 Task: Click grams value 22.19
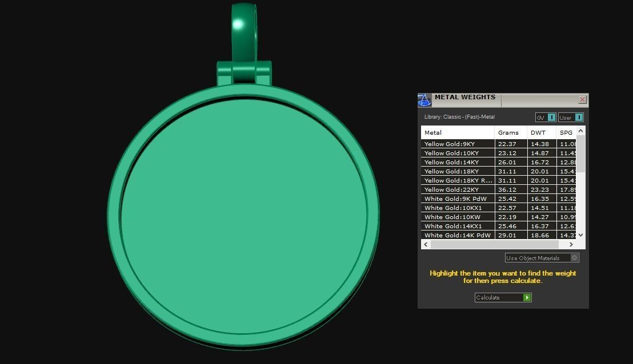click(x=507, y=217)
